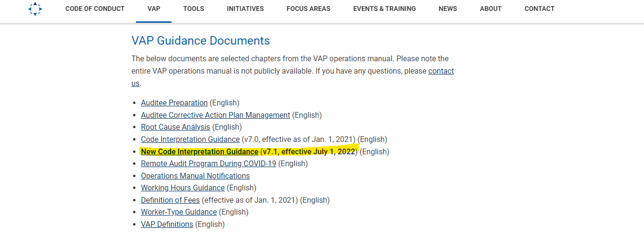
Task: Open Events & Training navigation item
Action: pyautogui.click(x=384, y=9)
